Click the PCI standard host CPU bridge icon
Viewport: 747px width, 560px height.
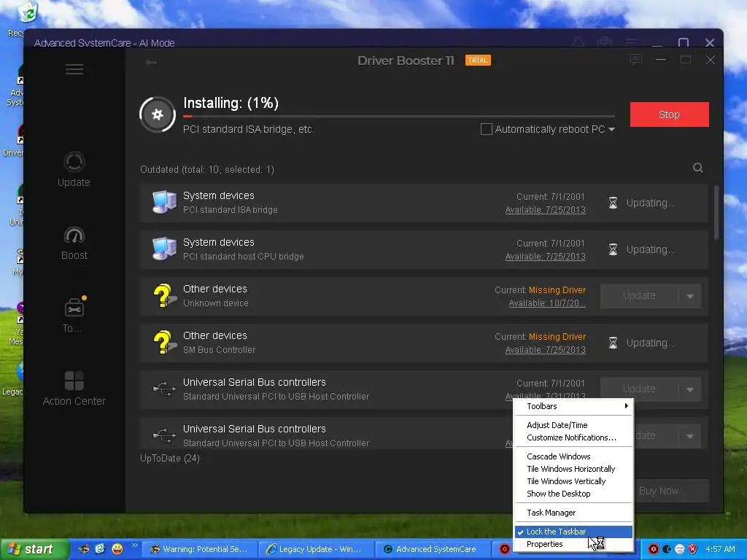pyautogui.click(x=164, y=249)
